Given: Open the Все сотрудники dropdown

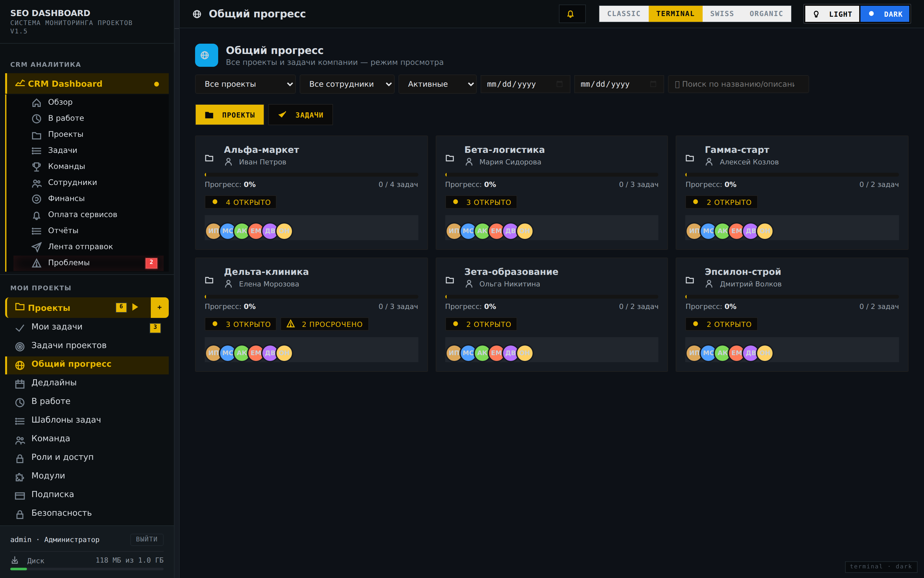Looking at the screenshot, I should click(347, 84).
